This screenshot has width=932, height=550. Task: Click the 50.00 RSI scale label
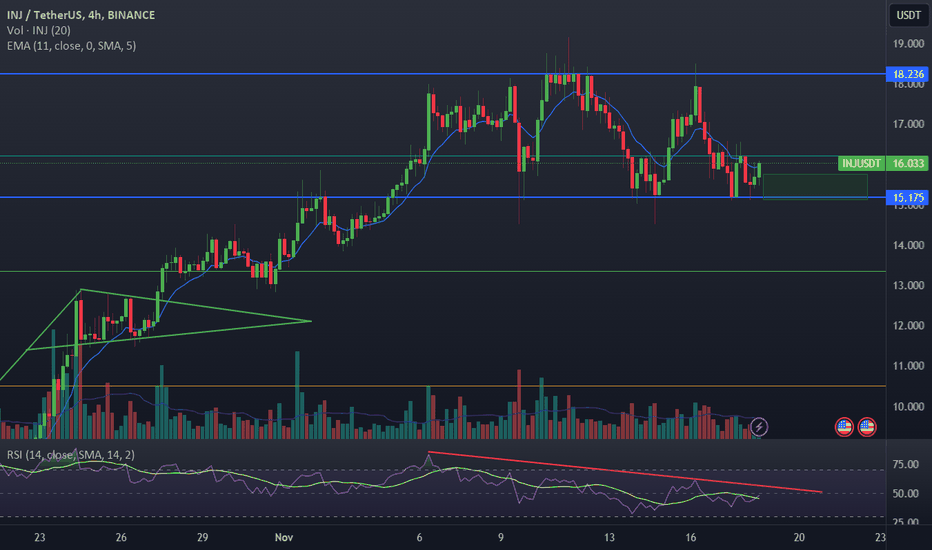click(x=906, y=494)
